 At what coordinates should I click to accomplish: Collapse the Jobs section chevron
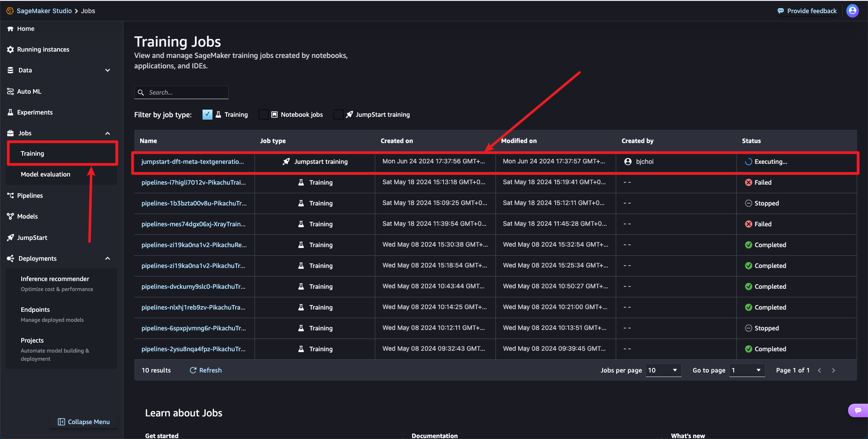pos(108,133)
